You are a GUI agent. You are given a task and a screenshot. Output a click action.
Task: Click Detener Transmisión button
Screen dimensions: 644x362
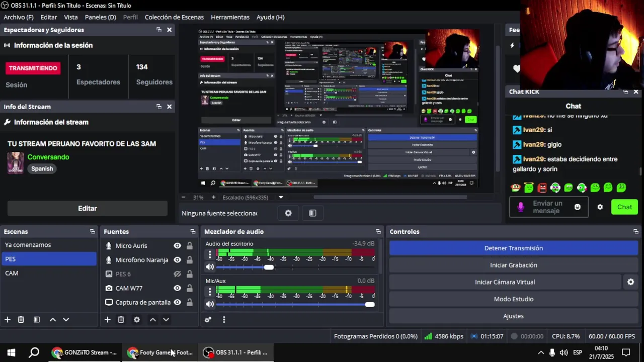pos(514,248)
